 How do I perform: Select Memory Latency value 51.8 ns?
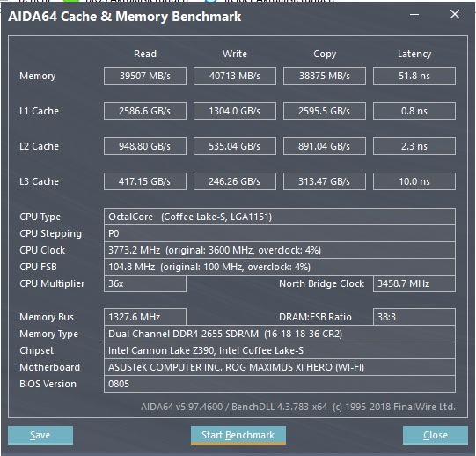pyautogui.click(x=414, y=76)
